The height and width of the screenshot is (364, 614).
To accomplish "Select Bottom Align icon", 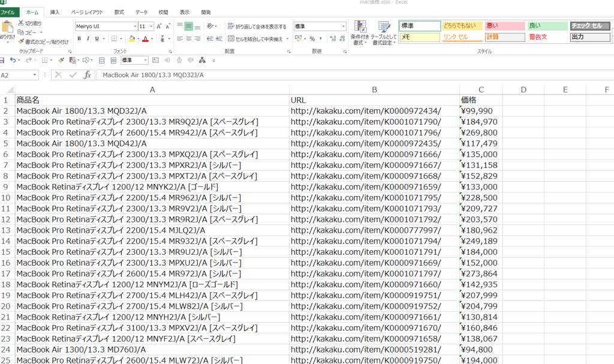I will 198,26.
